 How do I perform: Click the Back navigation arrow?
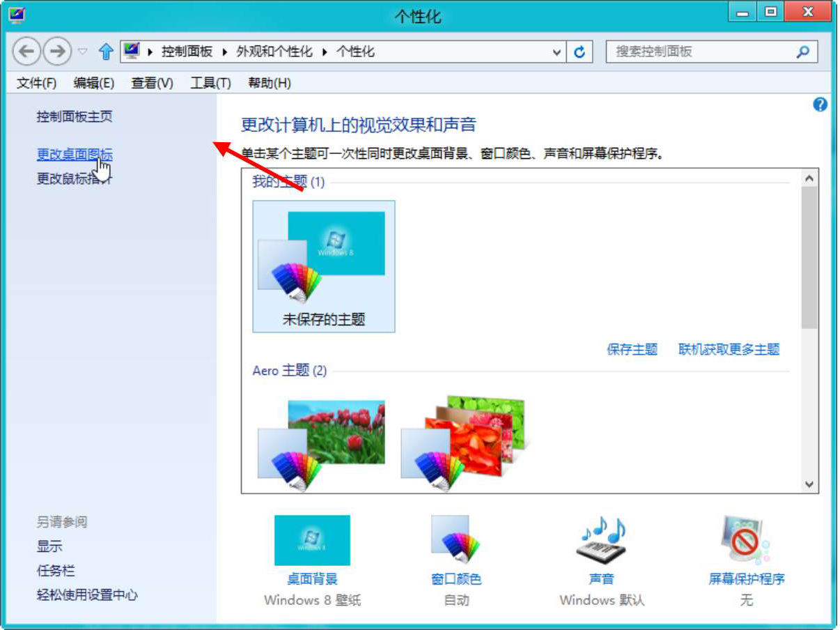point(27,52)
